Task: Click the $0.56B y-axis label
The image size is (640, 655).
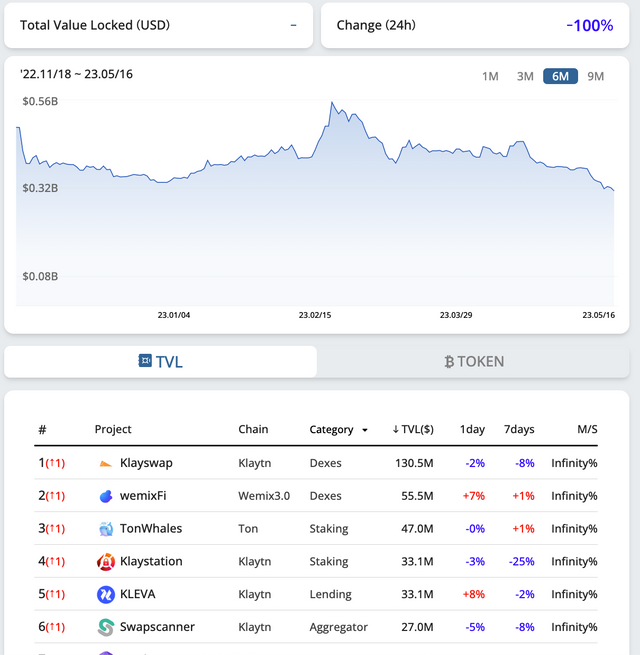Action: 40,102
